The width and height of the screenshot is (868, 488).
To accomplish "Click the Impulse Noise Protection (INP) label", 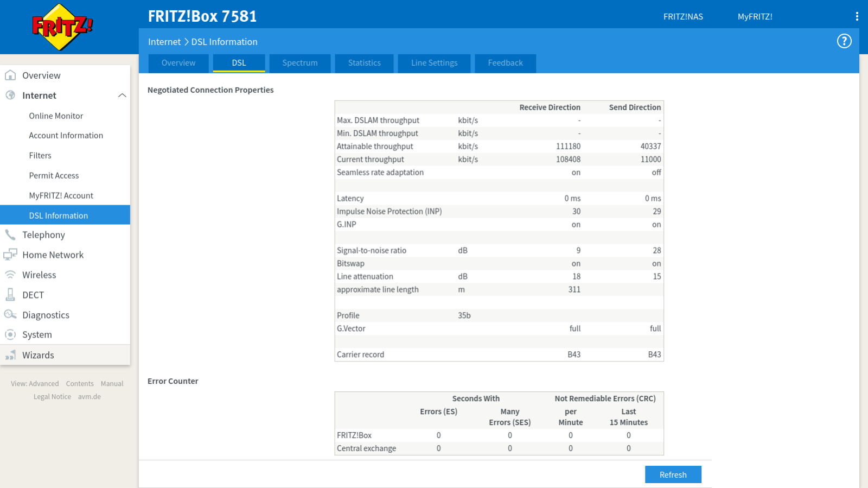I will 389,212.
